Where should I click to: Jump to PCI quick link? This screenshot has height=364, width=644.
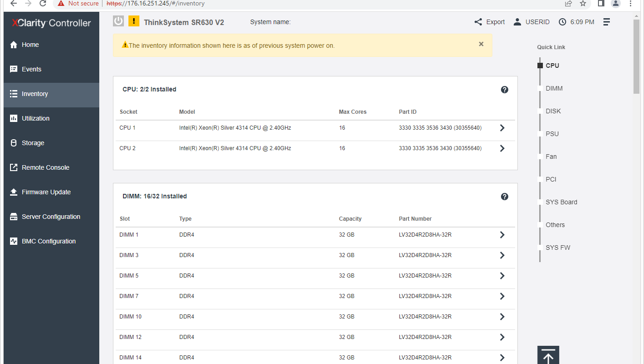[551, 179]
